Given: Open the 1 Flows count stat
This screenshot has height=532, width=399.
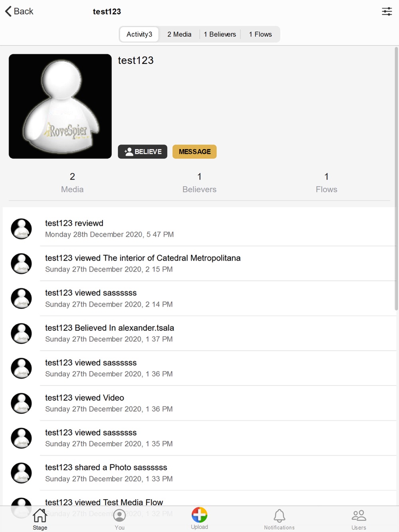Looking at the screenshot, I should [x=326, y=183].
